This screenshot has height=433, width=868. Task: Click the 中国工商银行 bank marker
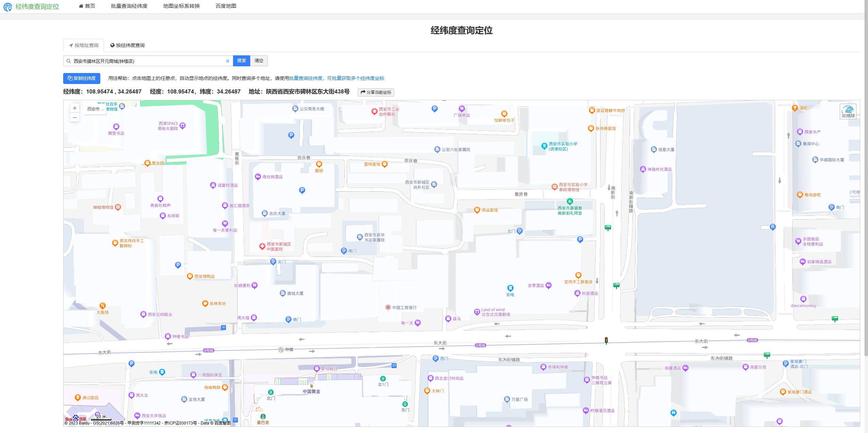(x=388, y=307)
